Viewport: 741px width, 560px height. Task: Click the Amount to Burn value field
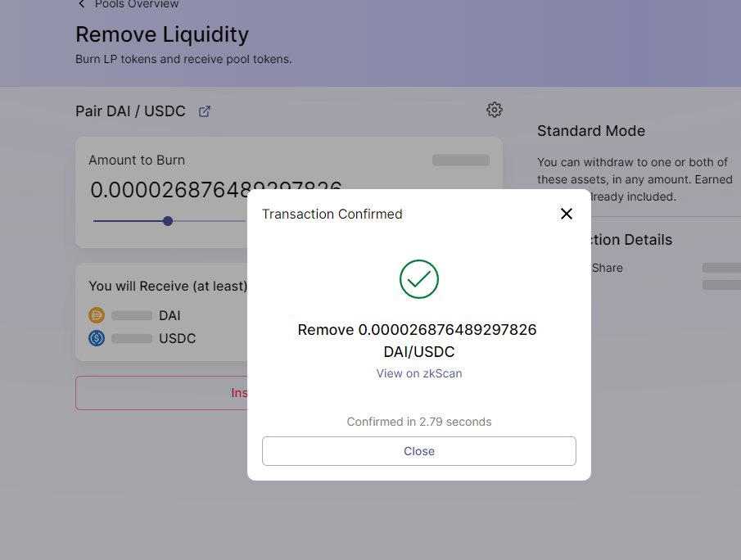[215, 190]
